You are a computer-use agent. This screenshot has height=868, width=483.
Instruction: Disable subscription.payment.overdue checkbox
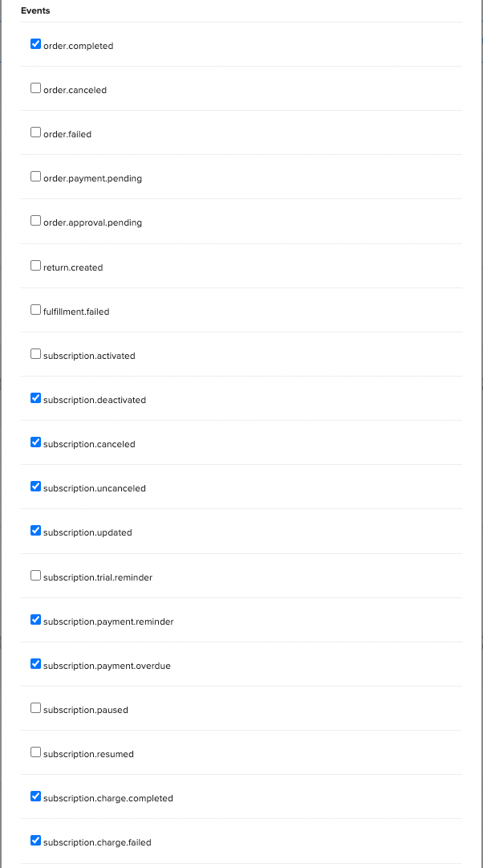[x=35, y=664]
